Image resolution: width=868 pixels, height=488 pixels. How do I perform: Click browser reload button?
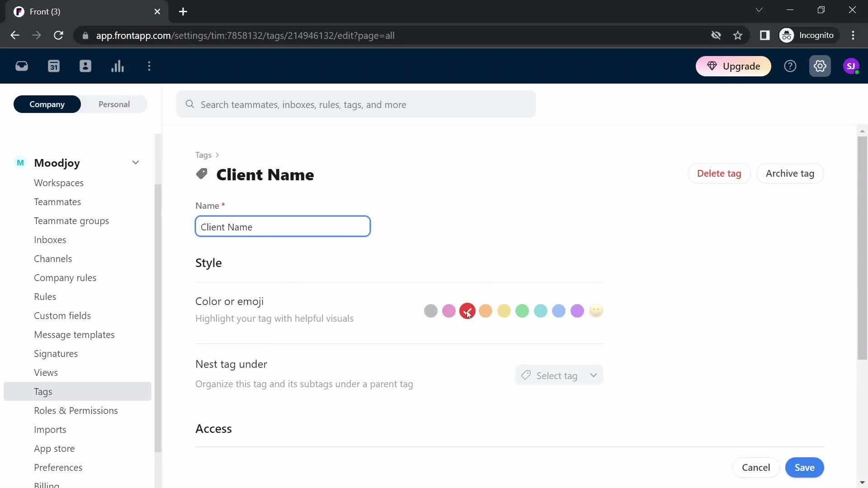[58, 35]
